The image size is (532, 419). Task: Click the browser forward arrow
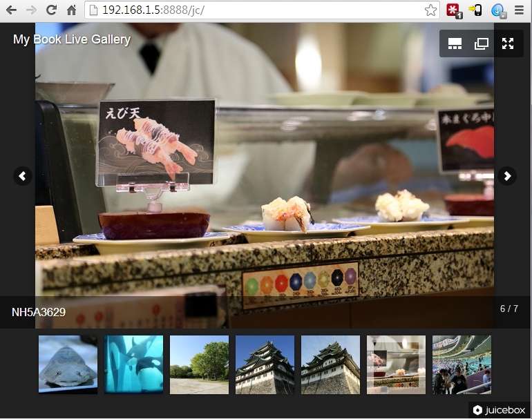[31, 10]
